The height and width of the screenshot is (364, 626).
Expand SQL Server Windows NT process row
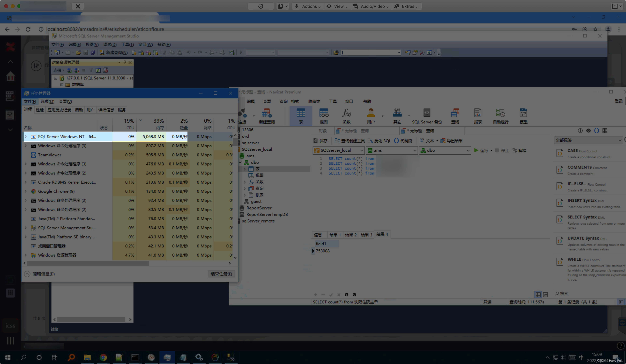pos(26,136)
